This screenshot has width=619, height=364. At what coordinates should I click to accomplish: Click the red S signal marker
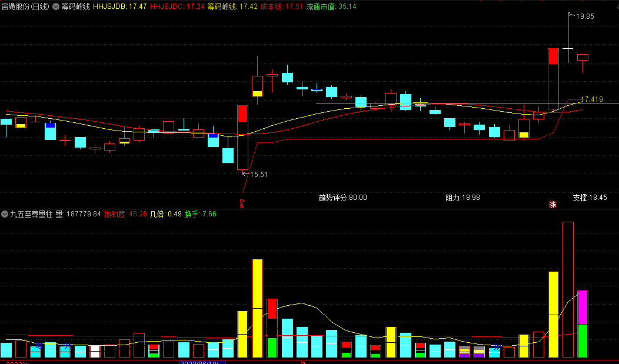(x=242, y=203)
